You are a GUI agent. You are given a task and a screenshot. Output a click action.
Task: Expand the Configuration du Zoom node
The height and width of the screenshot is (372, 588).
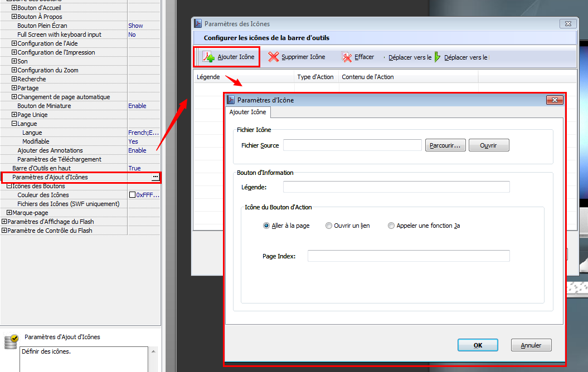coord(14,70)
